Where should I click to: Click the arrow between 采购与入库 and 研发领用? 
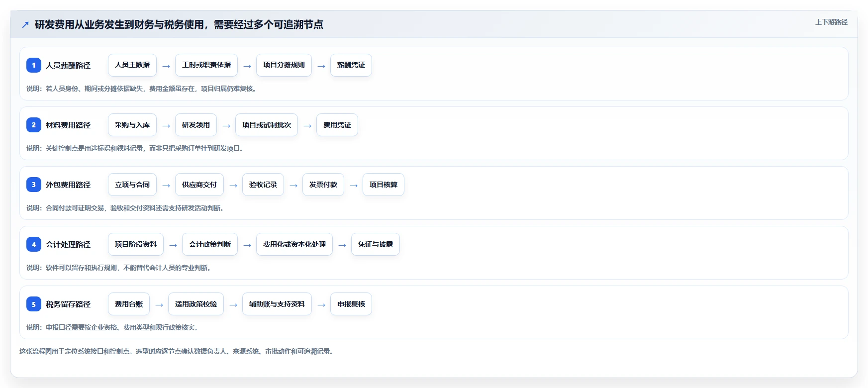tap(166, 125)
